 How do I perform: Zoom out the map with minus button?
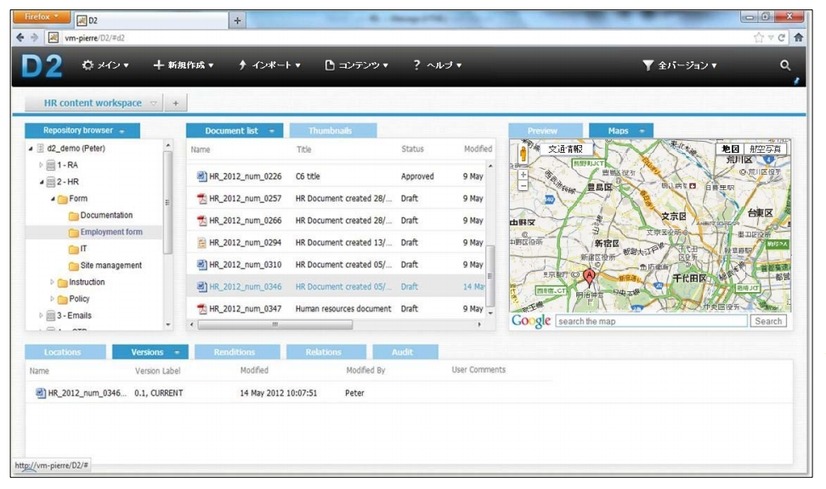click(x=522, y=186)
